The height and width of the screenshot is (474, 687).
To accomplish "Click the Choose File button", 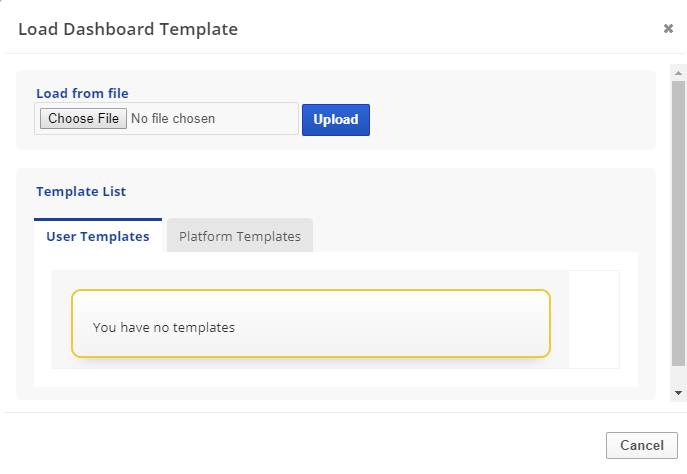I will click(x=84, y=119).
